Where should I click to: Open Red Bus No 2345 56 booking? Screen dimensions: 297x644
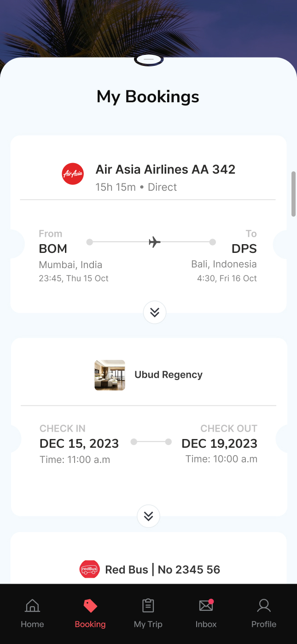pyautogui.click(x=163, y=570)
